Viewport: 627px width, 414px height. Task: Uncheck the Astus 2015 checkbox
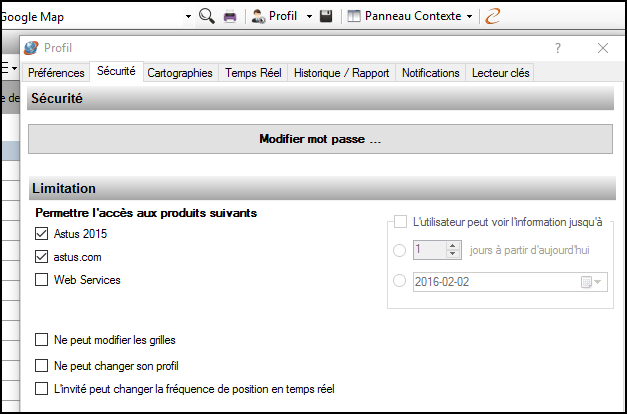pyautogui.click(x=41, y=234)
